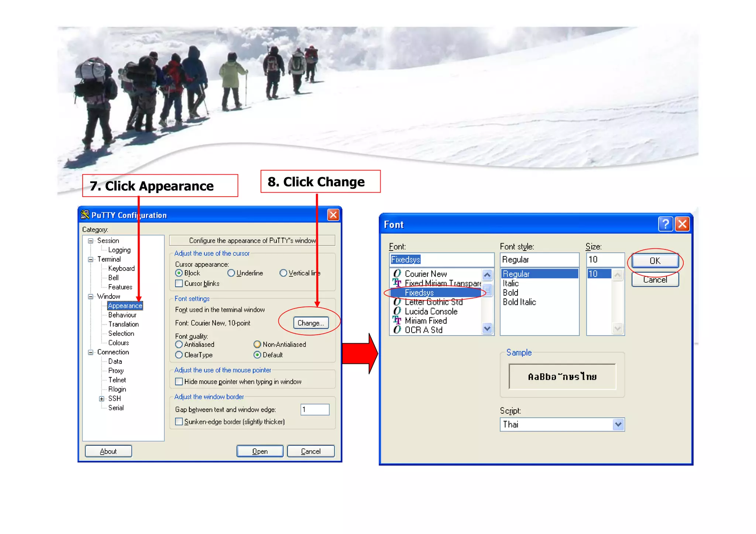
Task: Close the Font dialog window
Action: coord(683,224)
